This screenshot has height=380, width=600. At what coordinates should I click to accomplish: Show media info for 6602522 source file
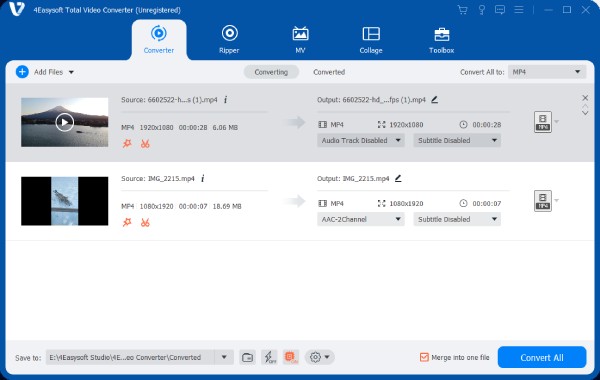[226, 99]
